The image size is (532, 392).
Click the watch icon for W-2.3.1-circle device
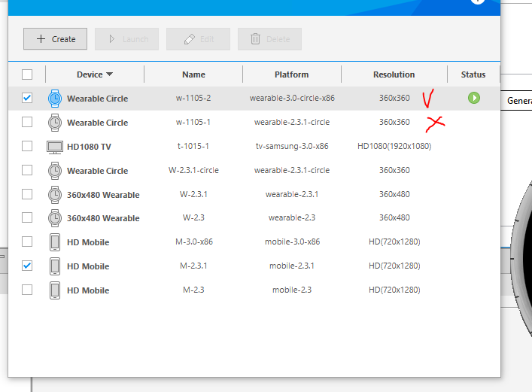pos(55,170)
